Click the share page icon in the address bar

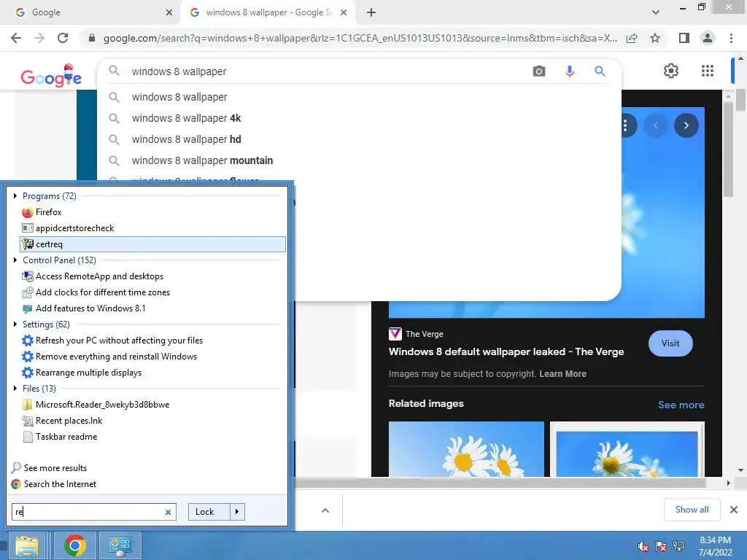(632, 38)
